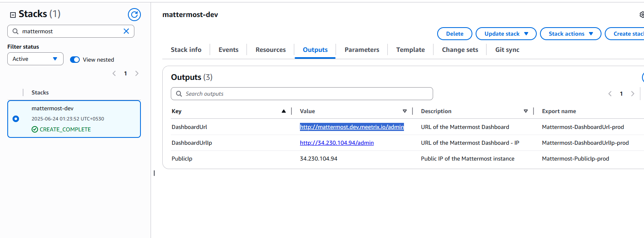Sort outputs by Description column
This screenshot has height=238, width=644.
525,111
